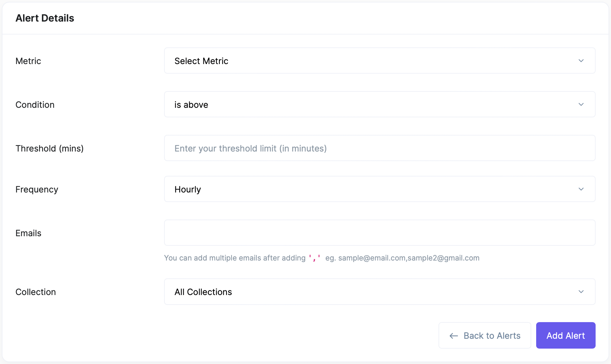Screen dimensions: 611x364
Task: Click the Metric field label
Action: (28, 61)
